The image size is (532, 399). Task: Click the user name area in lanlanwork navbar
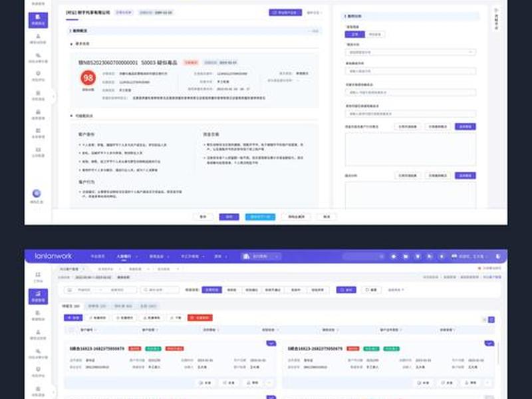tap(470, 257)
